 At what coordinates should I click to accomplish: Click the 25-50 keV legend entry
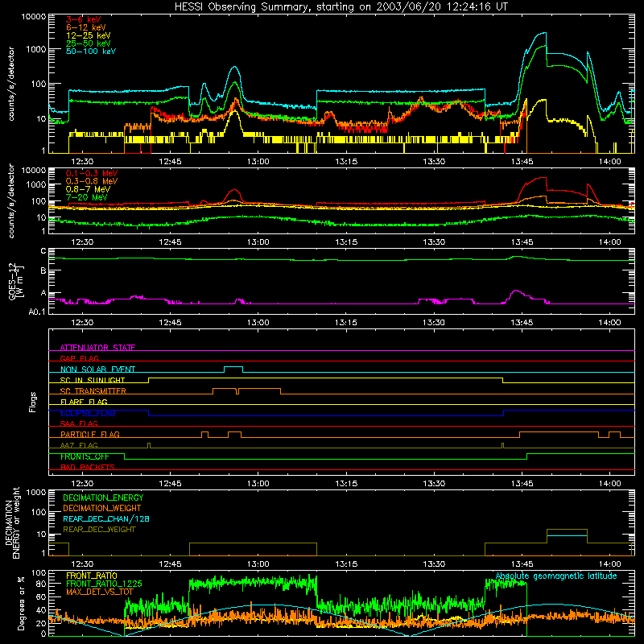pos(89,43)
